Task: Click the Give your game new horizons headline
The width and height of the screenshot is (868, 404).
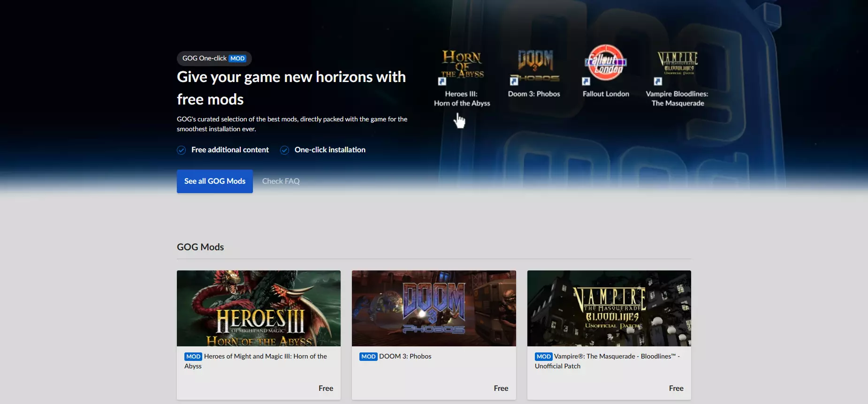Action: [291, 88]
